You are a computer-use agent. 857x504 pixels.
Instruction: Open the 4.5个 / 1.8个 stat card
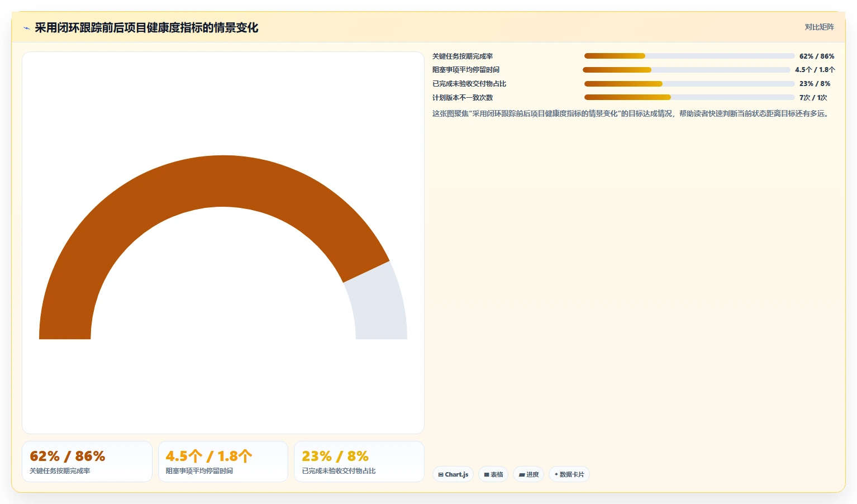pos(223,462)
